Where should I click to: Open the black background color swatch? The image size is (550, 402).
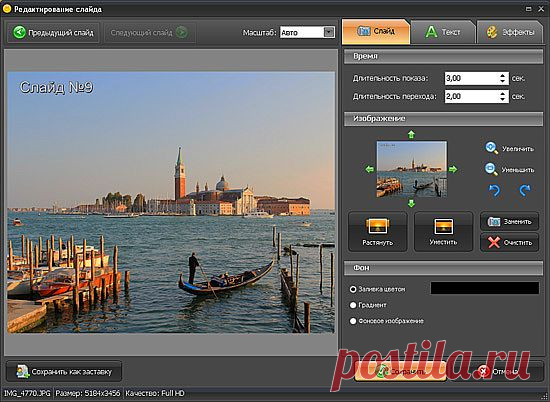(485, 288)
